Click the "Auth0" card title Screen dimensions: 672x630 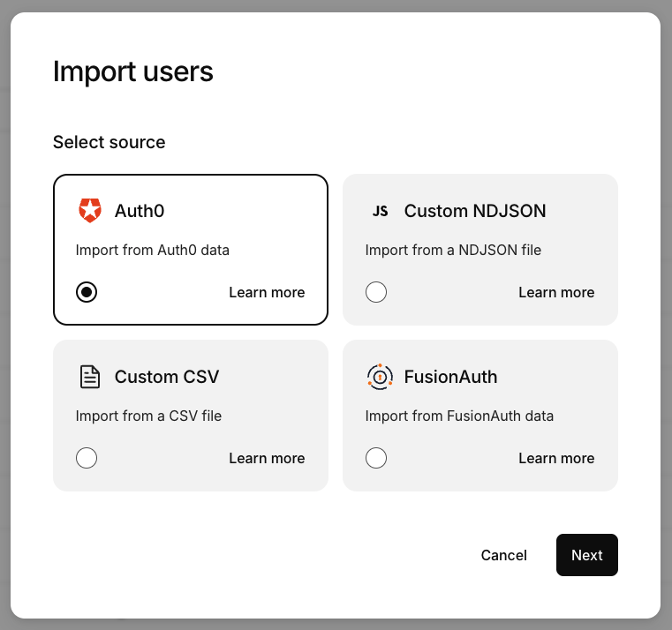[140, 211]
